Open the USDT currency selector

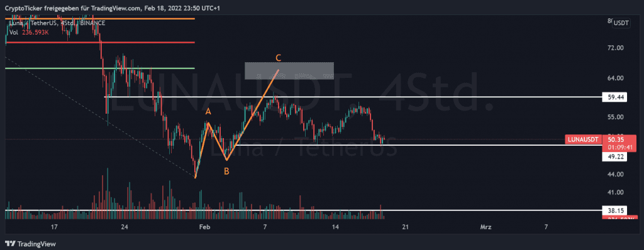[x=621, y=23]
